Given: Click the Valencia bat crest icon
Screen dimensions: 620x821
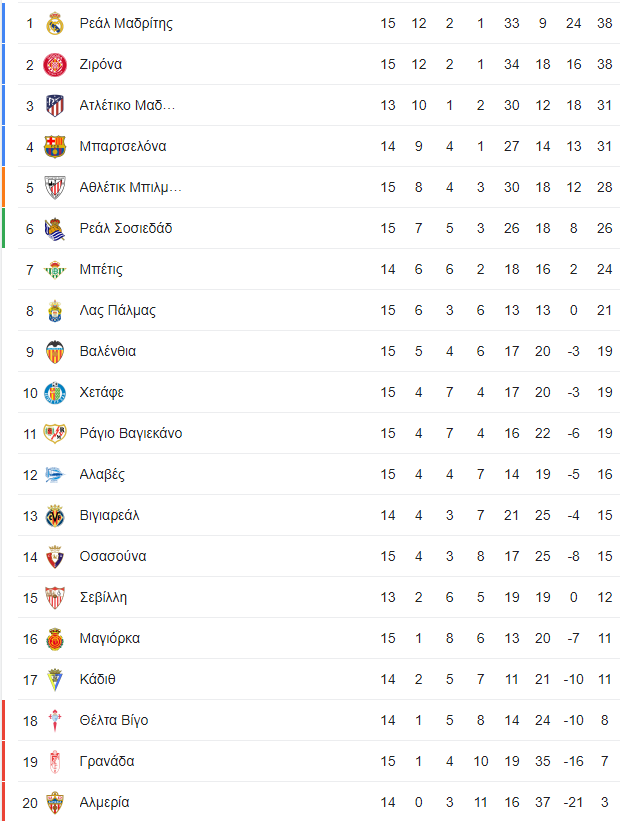Looking at the screenshot, I should [x=55, y=352].
